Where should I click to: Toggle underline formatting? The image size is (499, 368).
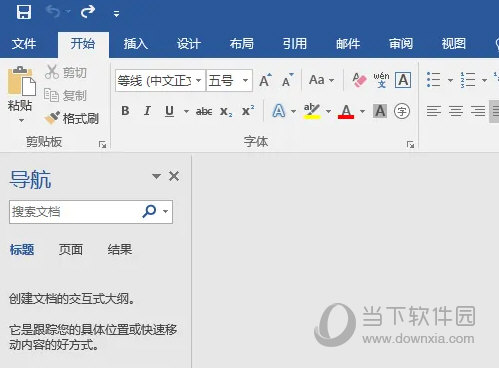tap(169, 111)
